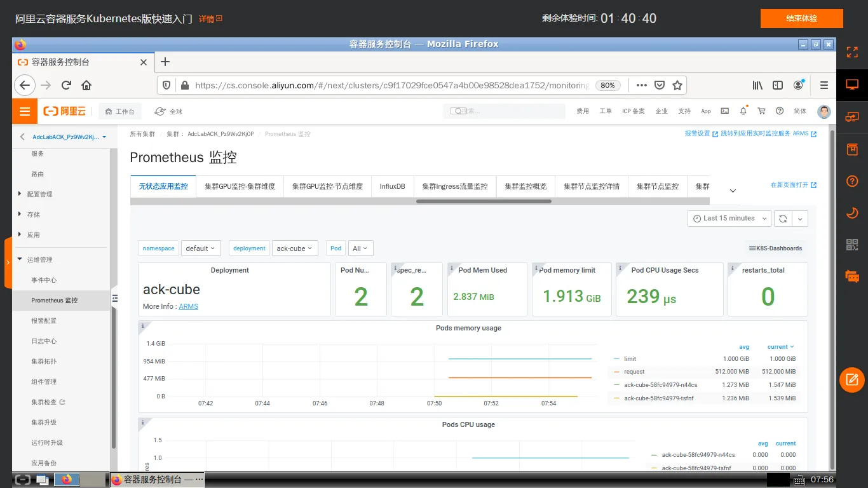
Task: Open 事件中心 in sidebar
Action: [x=44, y=280]
